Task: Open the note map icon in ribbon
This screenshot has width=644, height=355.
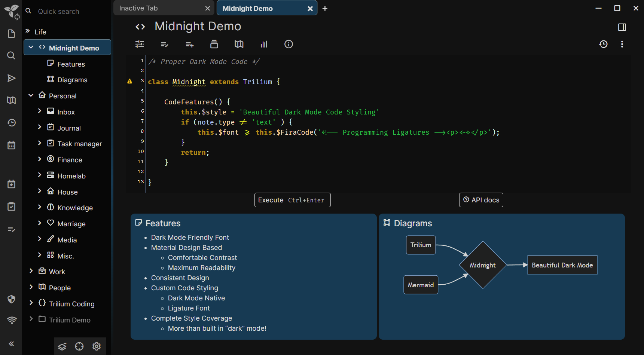Action: tap(239, 44)
